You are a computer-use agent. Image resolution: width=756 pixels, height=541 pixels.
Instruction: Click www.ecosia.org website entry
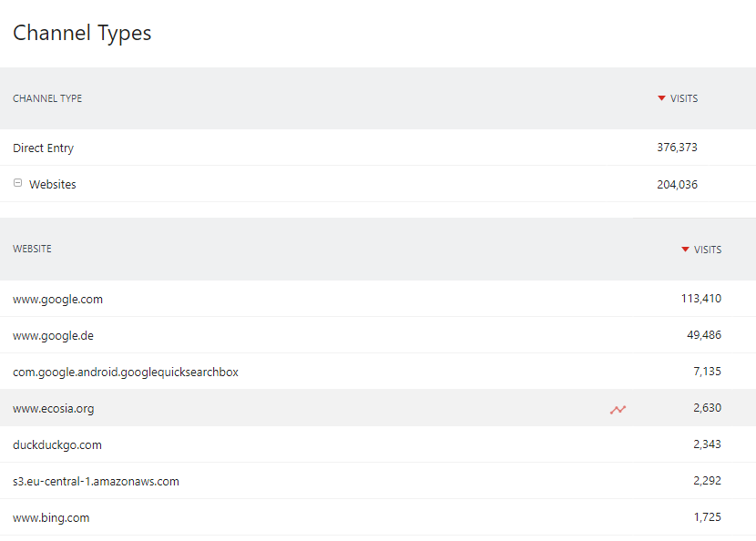(54, 408)
